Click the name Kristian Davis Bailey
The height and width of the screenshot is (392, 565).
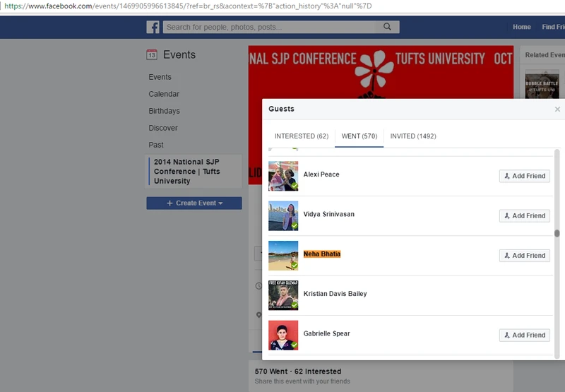tap(335, 294)
